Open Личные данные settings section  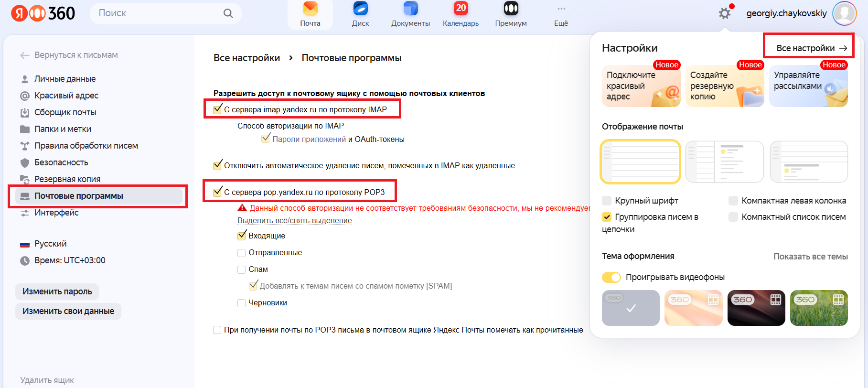pos(65,79)
